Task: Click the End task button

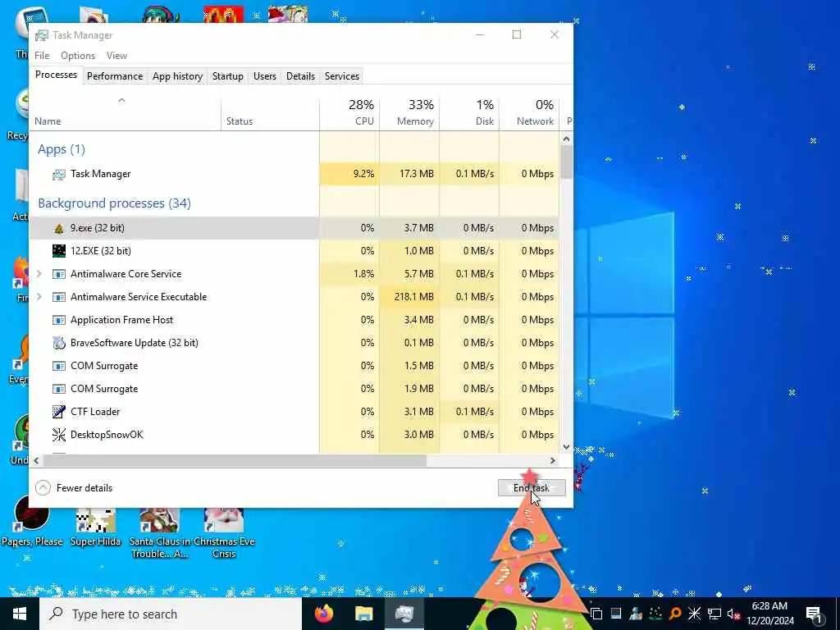Action: pyautogui.click(x=532, y=488)
